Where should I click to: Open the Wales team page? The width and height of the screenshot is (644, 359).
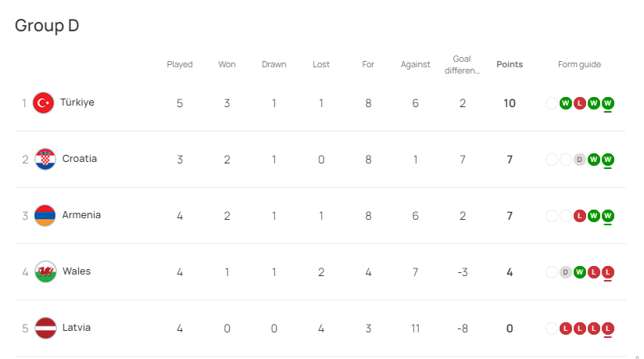pyautogui.click(x=77, y=271)
